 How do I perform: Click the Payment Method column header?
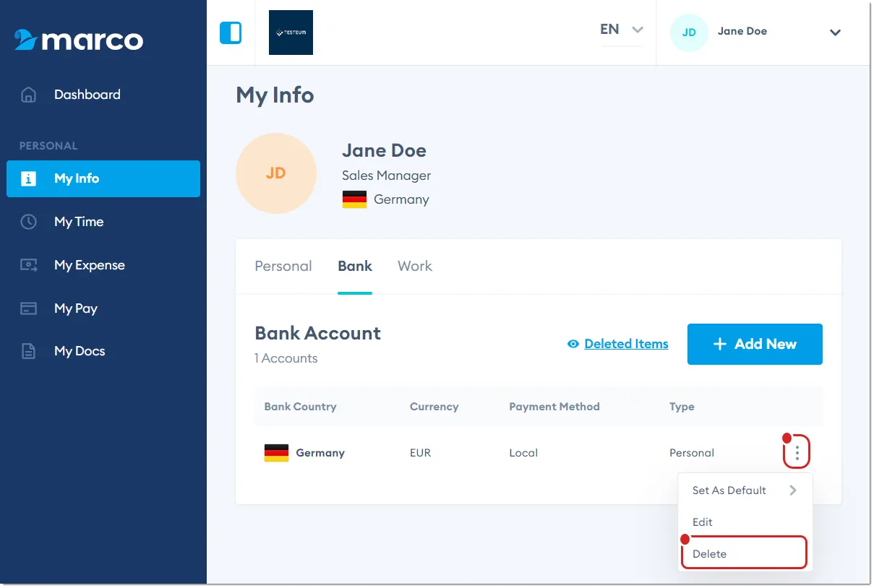coord(554,407)
